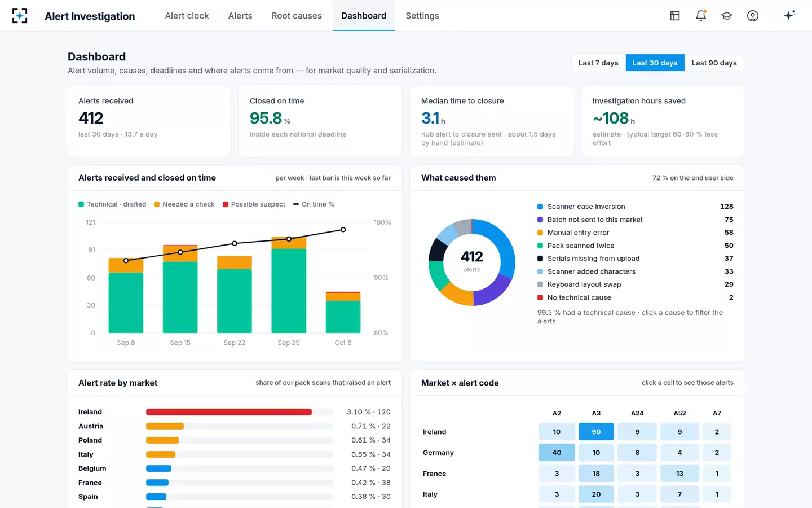
Task: Click the Oct 6 bar in weekly chart
Action: [x=343, y=312]
